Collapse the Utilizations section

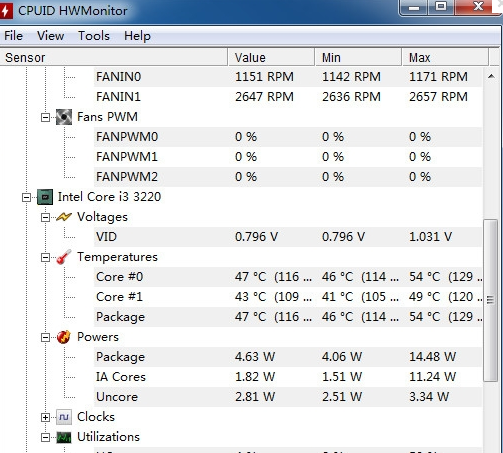pyautogui.click(x=45, y=437)
